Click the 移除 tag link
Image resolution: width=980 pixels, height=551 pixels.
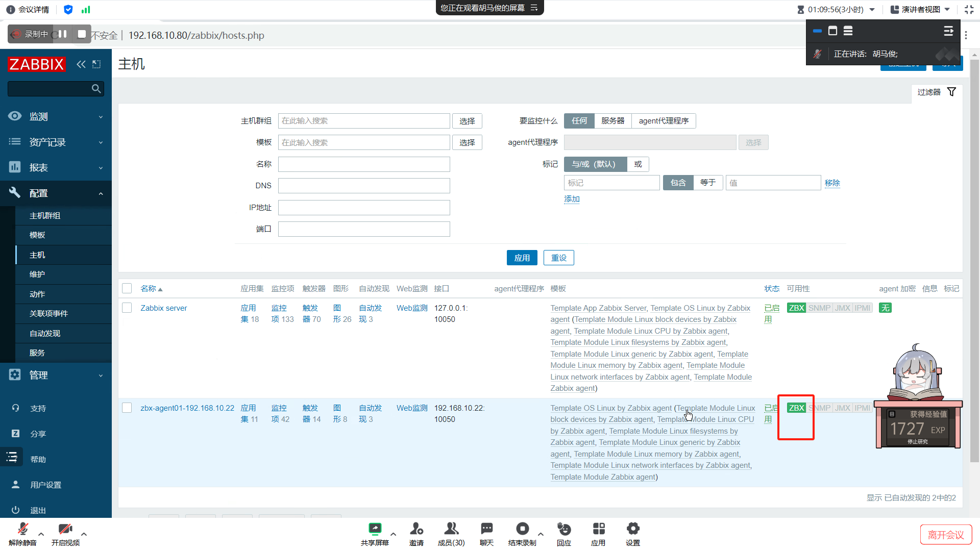tap(832, 183)
